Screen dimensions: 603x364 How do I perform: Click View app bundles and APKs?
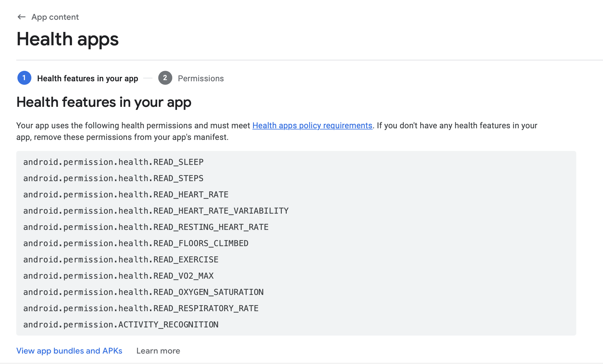click(x=69, y=351)
